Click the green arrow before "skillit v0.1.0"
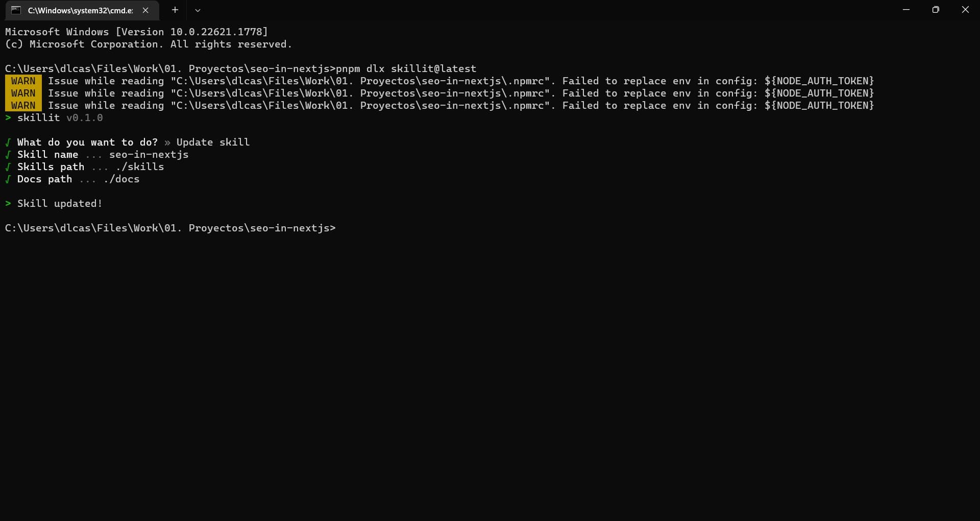The height and width of the screenshot is (521, 980). [7, 117]
